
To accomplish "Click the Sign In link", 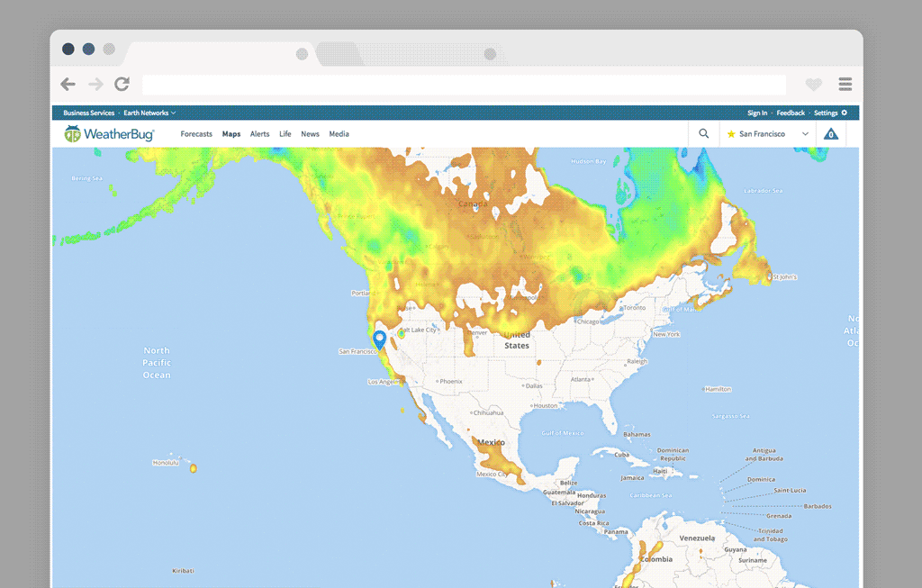I will coord(757,113).
